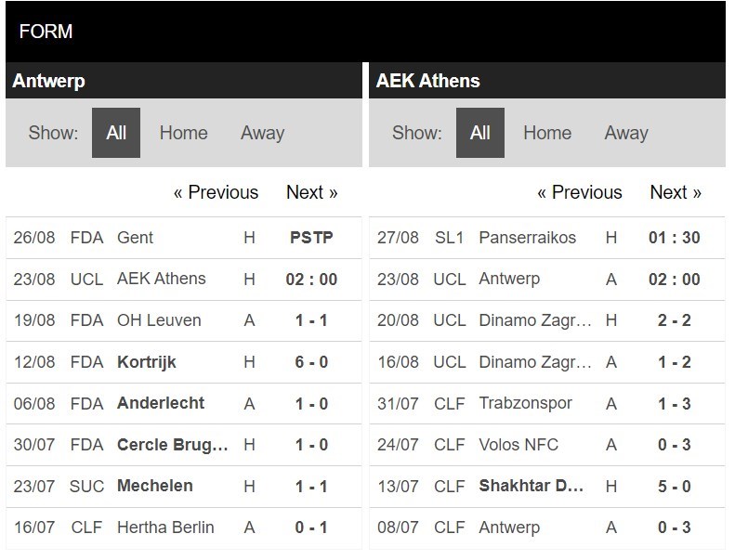This screenshot has width=735, height=560.
Task: Select Volos NFC match on 24/07
Action: click(547, 445)
